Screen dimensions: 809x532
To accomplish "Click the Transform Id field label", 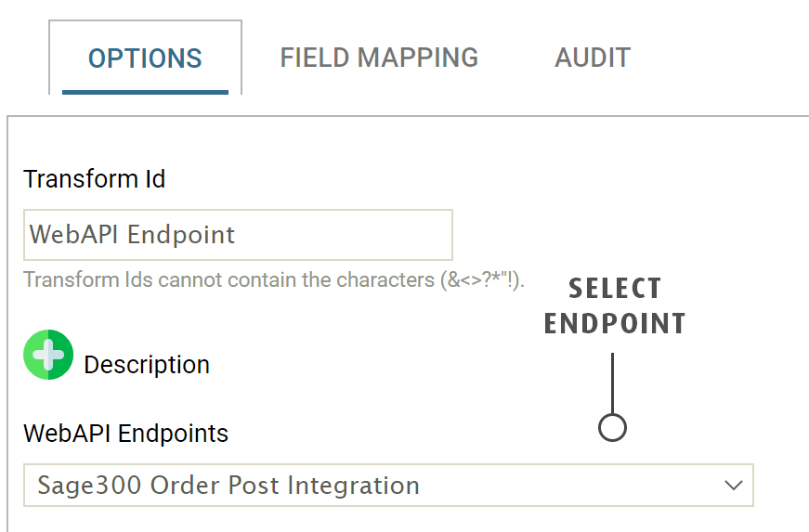I will [95, 178].
